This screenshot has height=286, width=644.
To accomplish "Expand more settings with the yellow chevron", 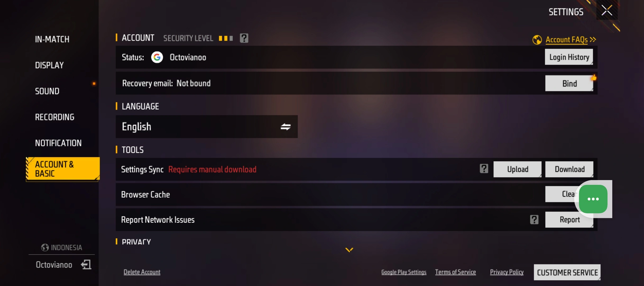I will tap(349, 250).
